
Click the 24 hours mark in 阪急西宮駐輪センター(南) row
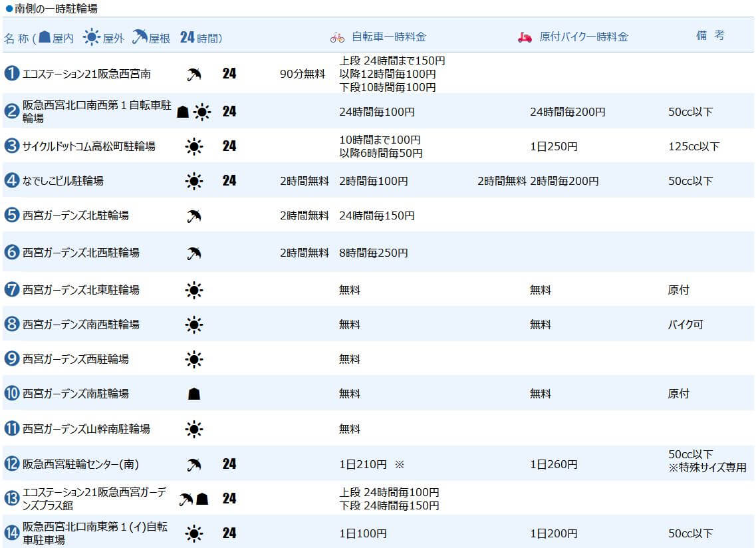click(229, 464)
